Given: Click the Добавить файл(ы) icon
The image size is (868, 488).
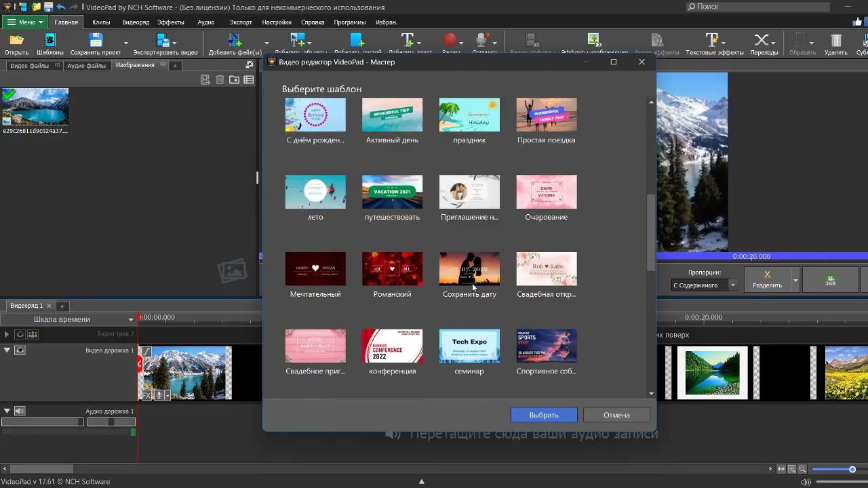Looking at the screenshot, I should [235, 41].
